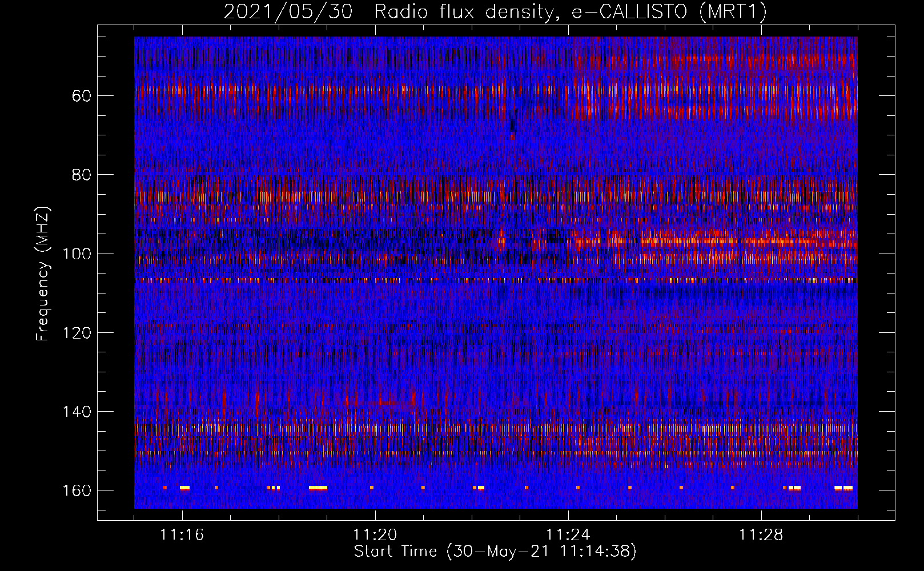924x571 pixels.
Task: Click the 120 frequency tick label
Action: [77, 332]
